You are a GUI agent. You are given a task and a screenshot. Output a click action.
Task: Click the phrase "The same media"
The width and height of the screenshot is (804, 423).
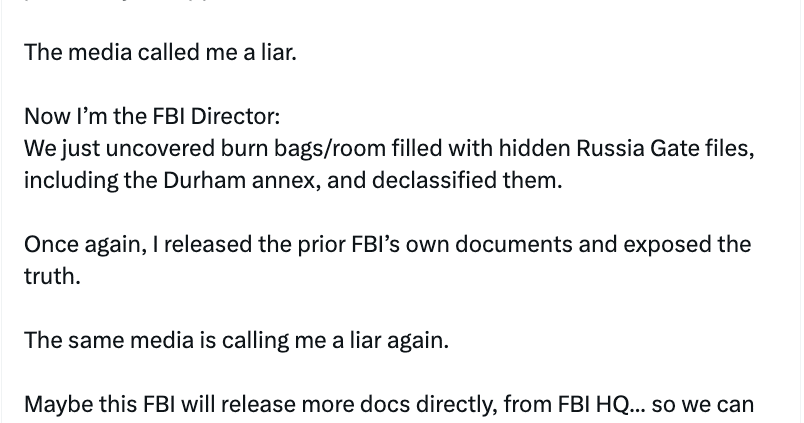pyautogui.click(x=92, y=340)
